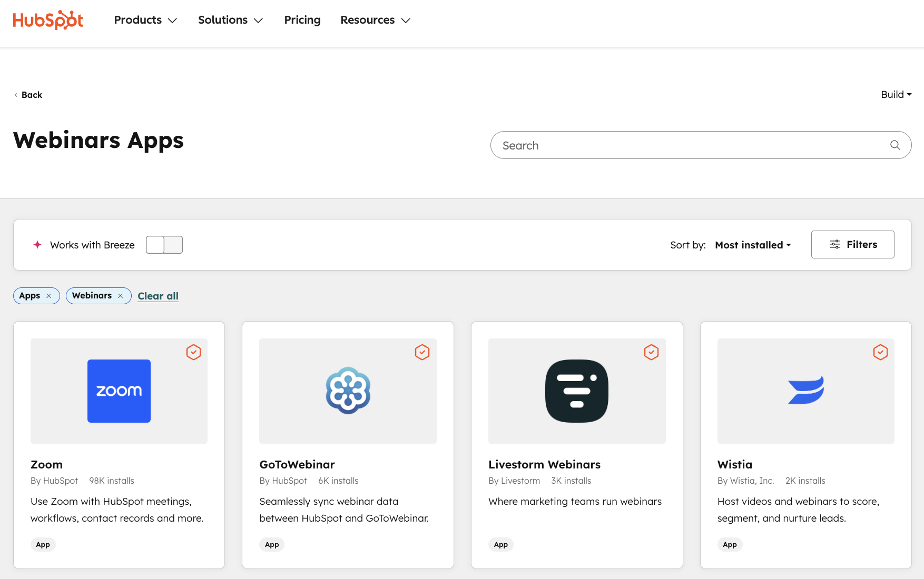Click the search magnifier icon
Viewport: 924px width, 579px height.
point(895,145)
